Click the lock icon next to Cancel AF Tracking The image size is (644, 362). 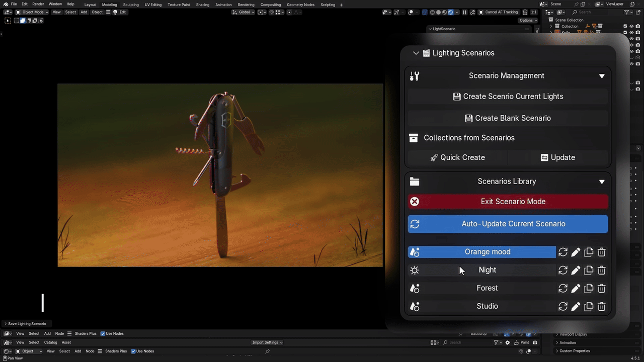coord(525,12)
